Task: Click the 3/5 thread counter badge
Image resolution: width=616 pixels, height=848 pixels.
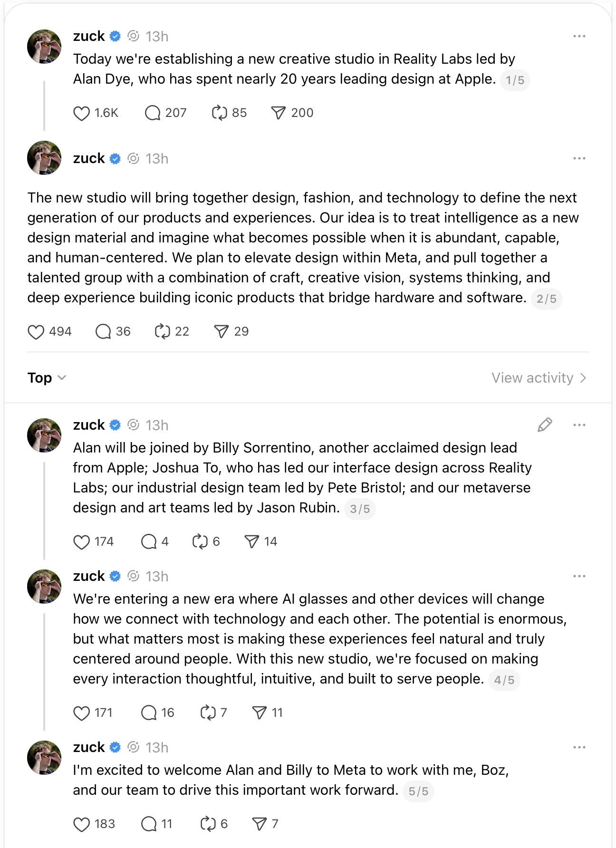Action: 360,509
